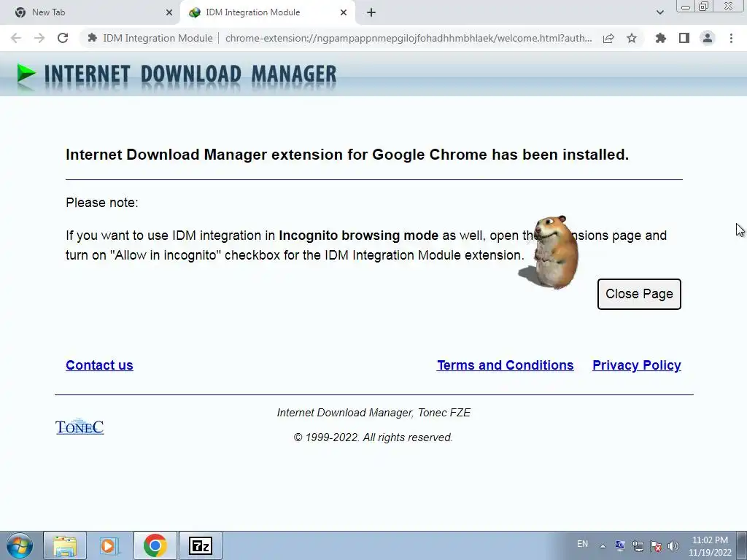Open a new tab with plus button

click(371, 12)
